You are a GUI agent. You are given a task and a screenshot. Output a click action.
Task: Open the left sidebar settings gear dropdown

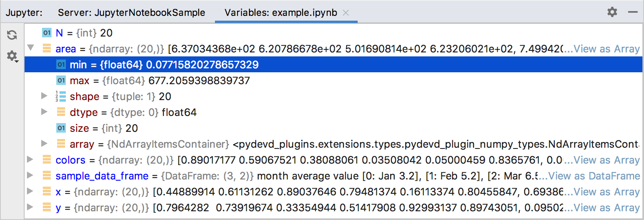pos(13,57)
